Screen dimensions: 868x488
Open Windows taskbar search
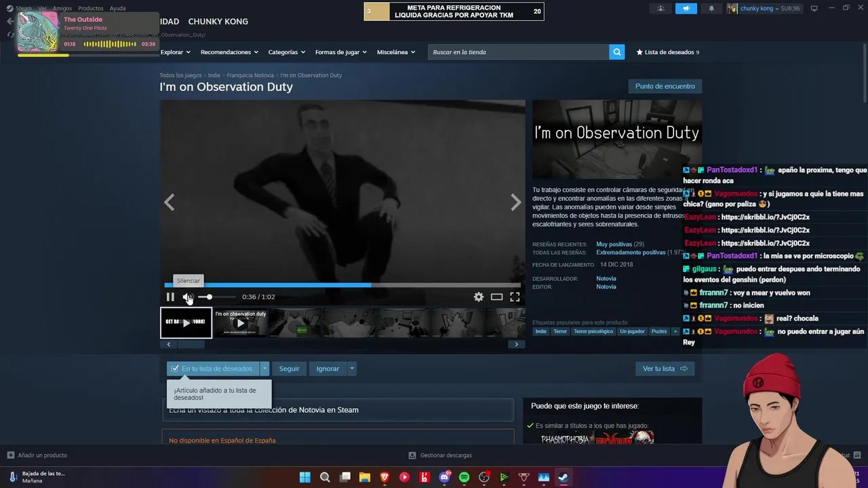(325, 477)
